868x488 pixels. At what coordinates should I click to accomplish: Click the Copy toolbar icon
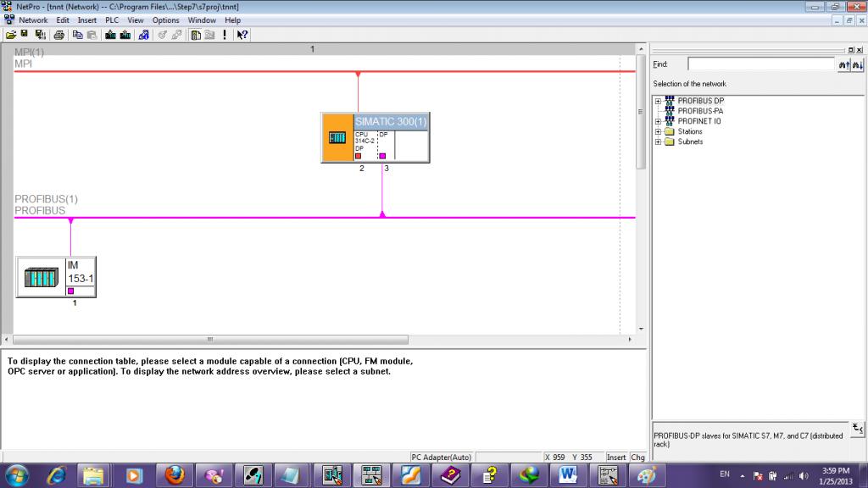(77, 35)
